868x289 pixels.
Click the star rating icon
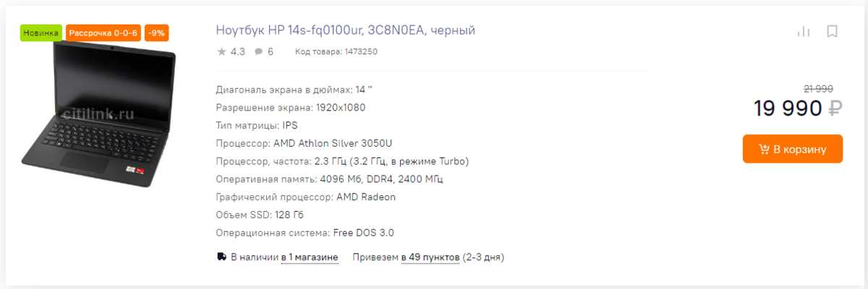(221, 51)
